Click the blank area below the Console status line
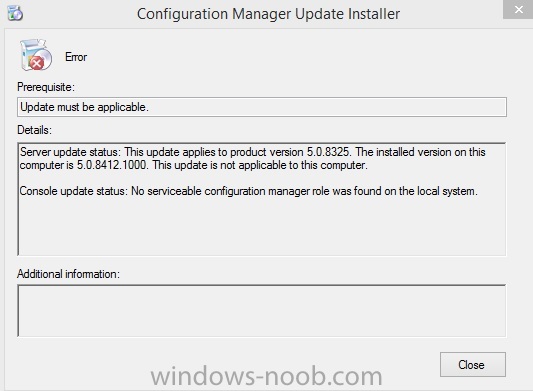The height and width of the screenshot is (391, 533). coord(262,226)
